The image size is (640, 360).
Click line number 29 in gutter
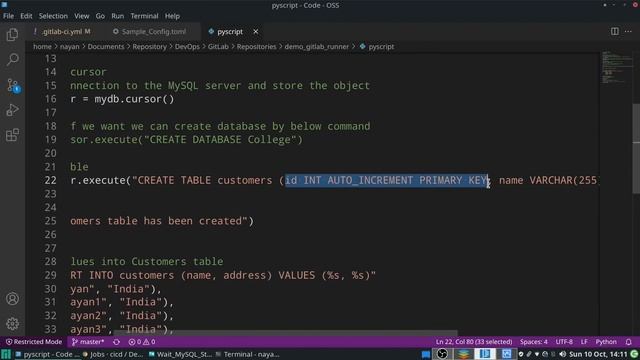coord(51,275)
